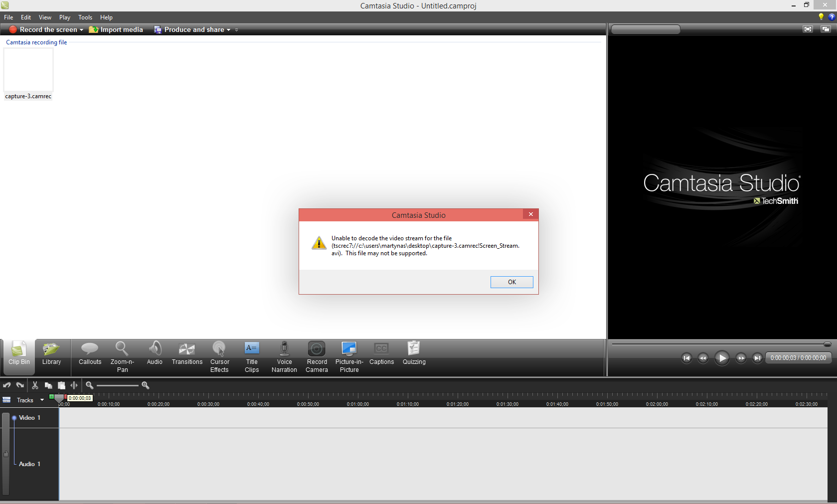Click the Copy icon on timeline toolbar
837x504 pixels.
(x=48, y=385)
